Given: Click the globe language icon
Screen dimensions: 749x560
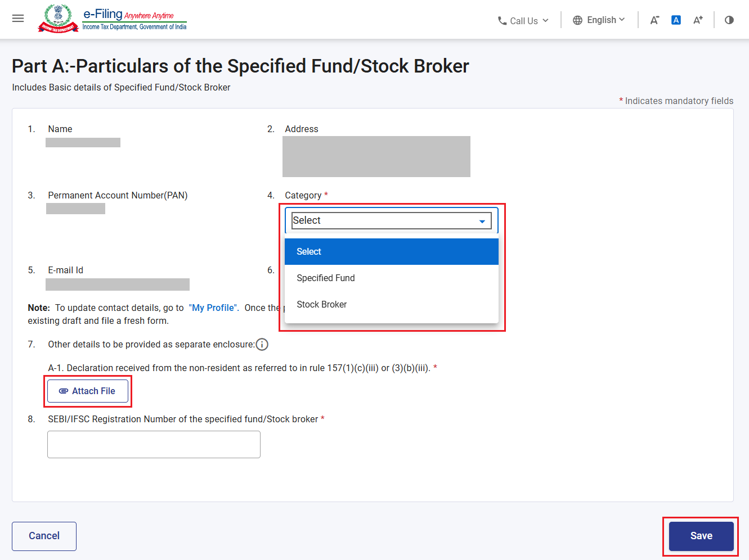Looking at the screenshot, I should pyautogui.click(x=577, y=20).
